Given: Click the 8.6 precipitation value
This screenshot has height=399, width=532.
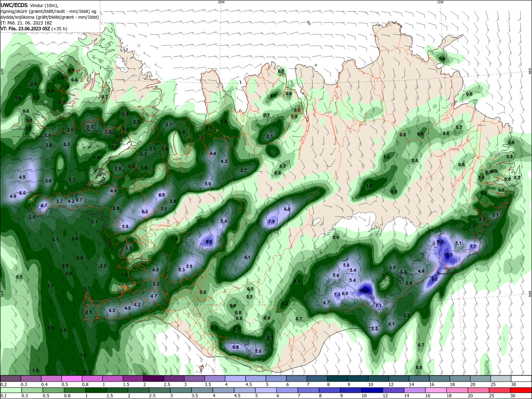Looking at the screenshot, I should coord(209,241).
